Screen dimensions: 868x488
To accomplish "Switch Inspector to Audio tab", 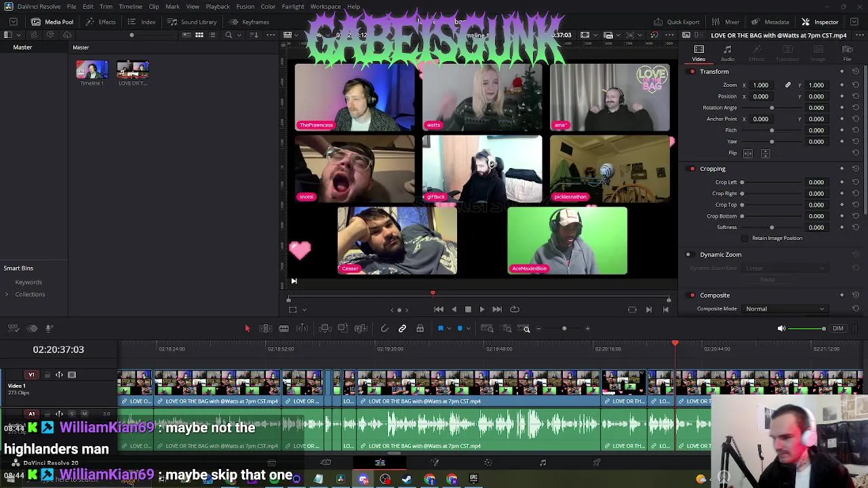I will pos(728,53).
